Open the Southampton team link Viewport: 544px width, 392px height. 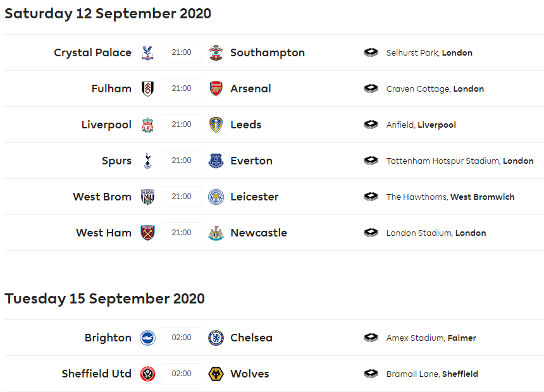click(267, 52)
